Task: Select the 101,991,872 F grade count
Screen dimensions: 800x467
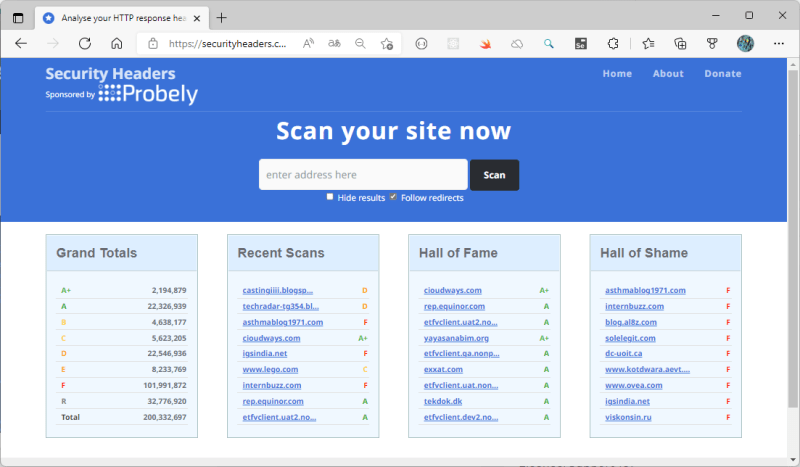Action: point(165,385)
